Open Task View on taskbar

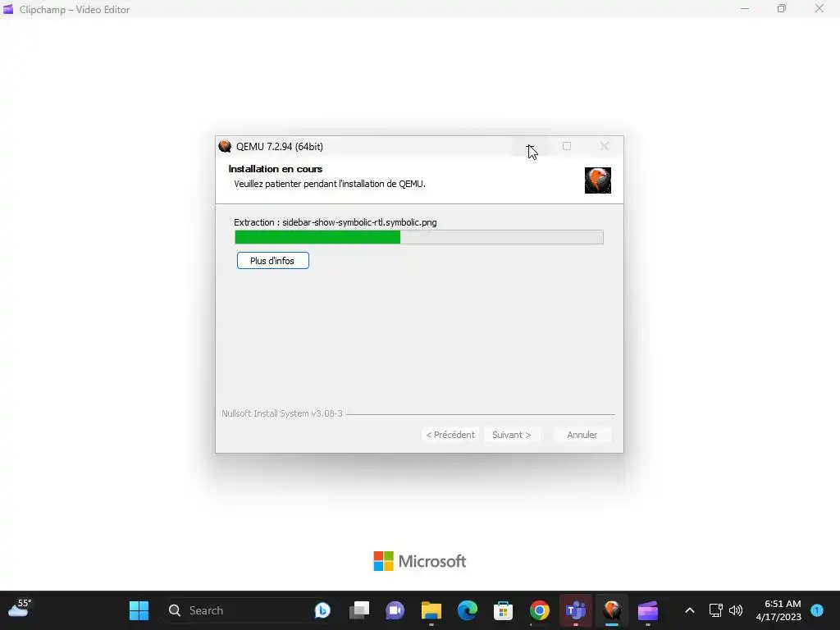359,610
